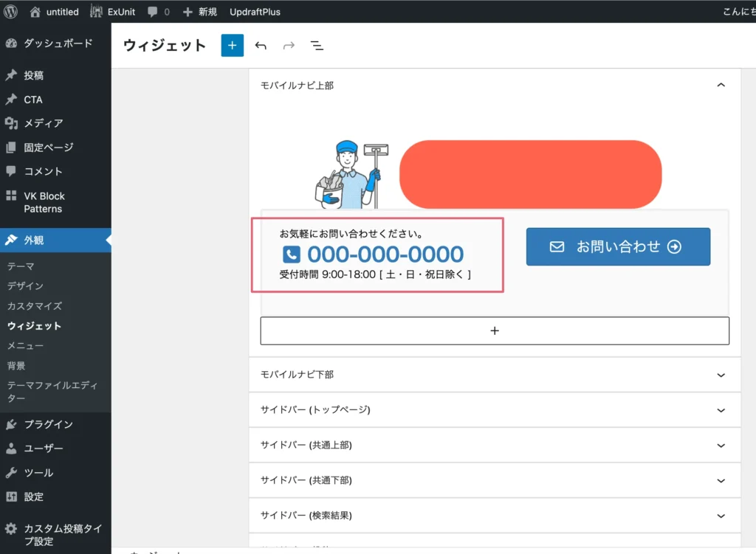Image resolution: width=756 pixels, height=554 pixels.
Task: Open the プラグイン menu
Action: [48, 424]
